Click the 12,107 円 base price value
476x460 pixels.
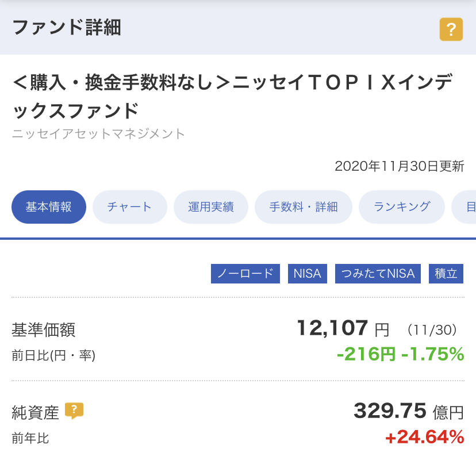[x=343, y=328]
